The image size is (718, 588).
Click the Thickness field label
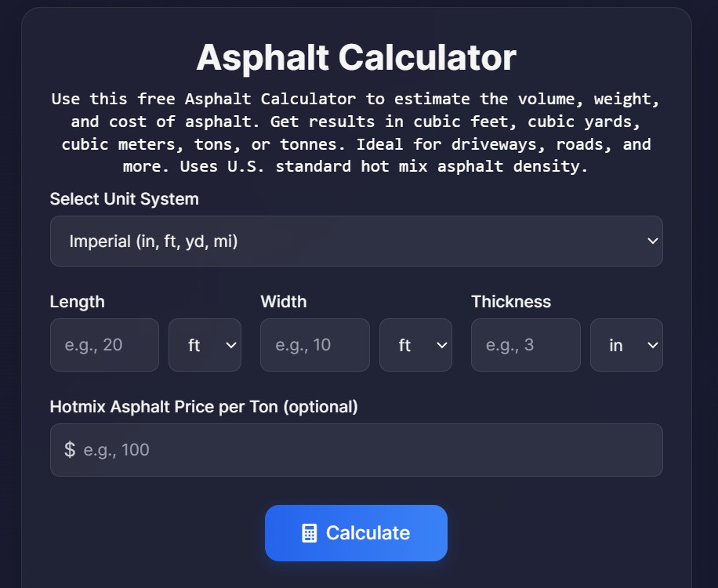[511, 301]
